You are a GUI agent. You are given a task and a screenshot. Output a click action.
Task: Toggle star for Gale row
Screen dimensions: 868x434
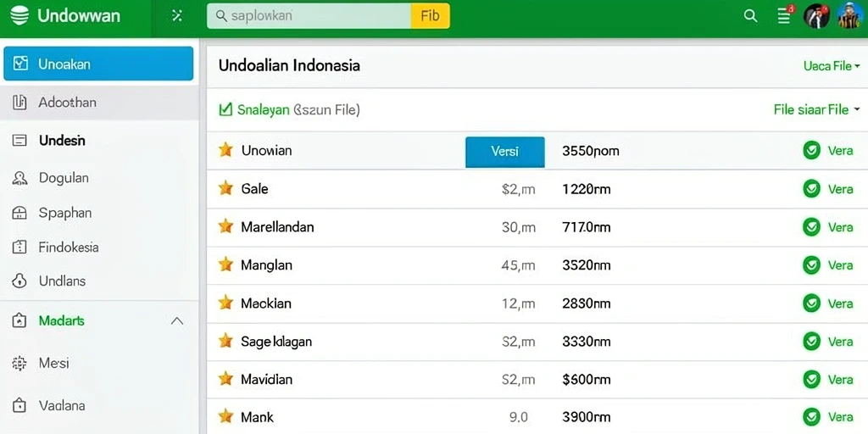click(225, 189)
